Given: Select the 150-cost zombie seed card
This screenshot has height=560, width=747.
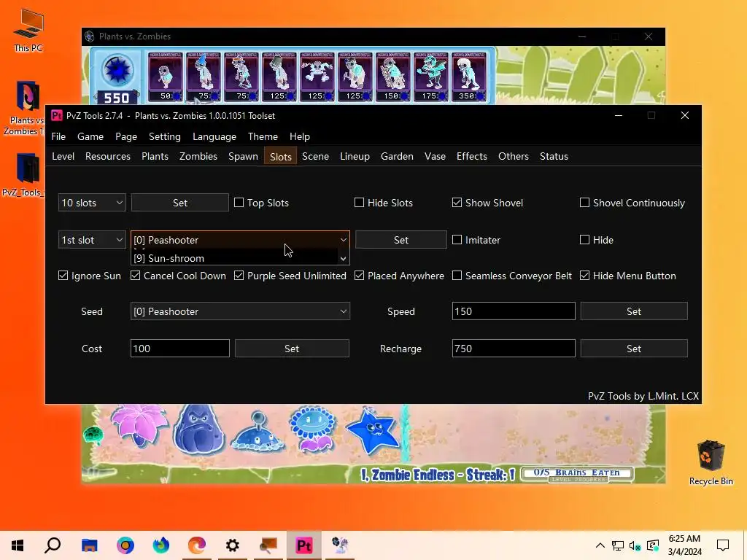Looking at the screenshot, I should [x=392, y=77].
